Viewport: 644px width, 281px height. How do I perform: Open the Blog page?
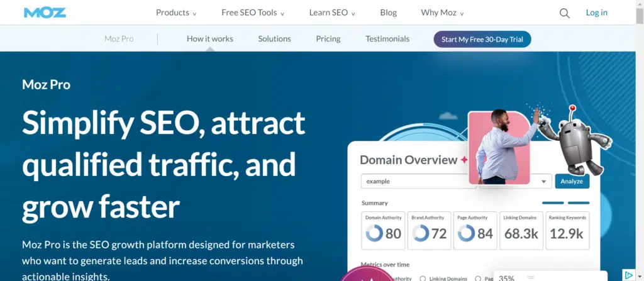(x=389, y=13)
